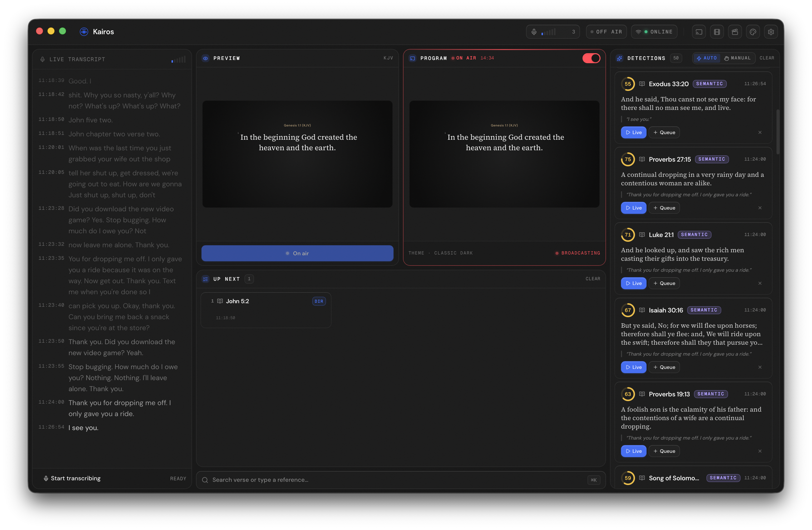Click the 55 confidence ring on Exodus 33:20
The height and width of the screenshot is (530, 812).
coord(628,84)
